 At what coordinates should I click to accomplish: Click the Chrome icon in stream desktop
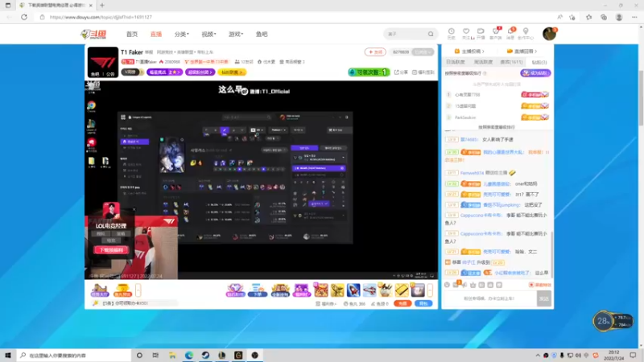pos(91,107)
